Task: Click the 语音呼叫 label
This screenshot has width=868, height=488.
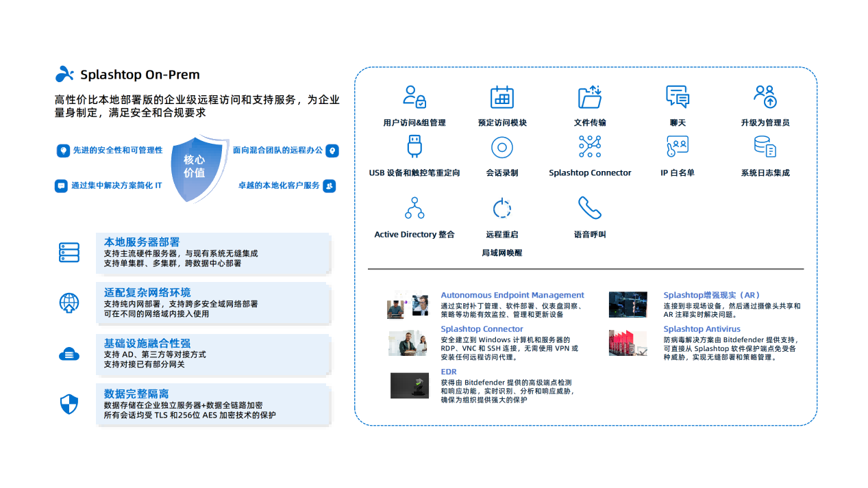Action: point(590,234)
